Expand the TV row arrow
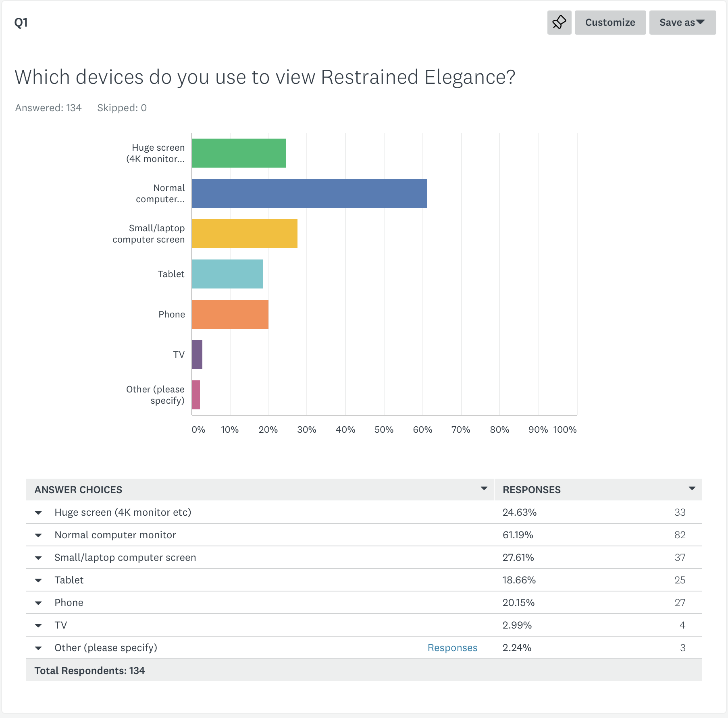 [38, 626]
